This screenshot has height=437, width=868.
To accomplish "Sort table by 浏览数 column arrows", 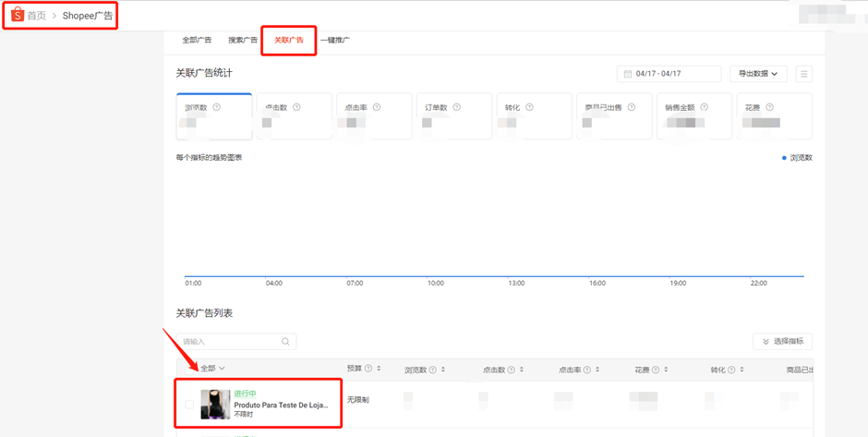I will (x=443, y=370).
